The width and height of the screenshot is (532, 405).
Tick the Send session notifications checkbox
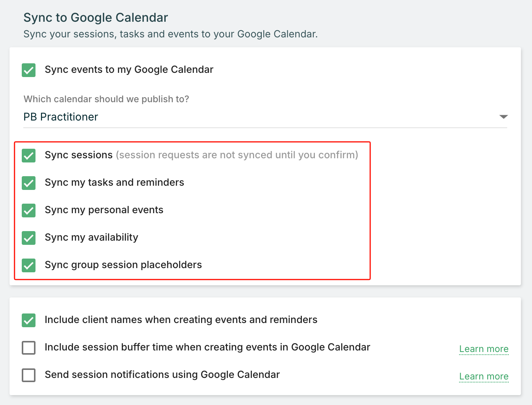(x=29, y=375)
